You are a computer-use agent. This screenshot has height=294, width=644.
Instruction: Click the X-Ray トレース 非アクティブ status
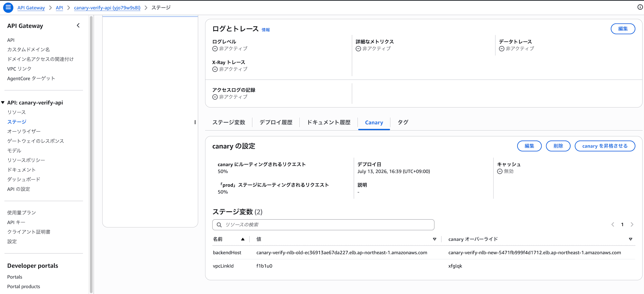230,69
